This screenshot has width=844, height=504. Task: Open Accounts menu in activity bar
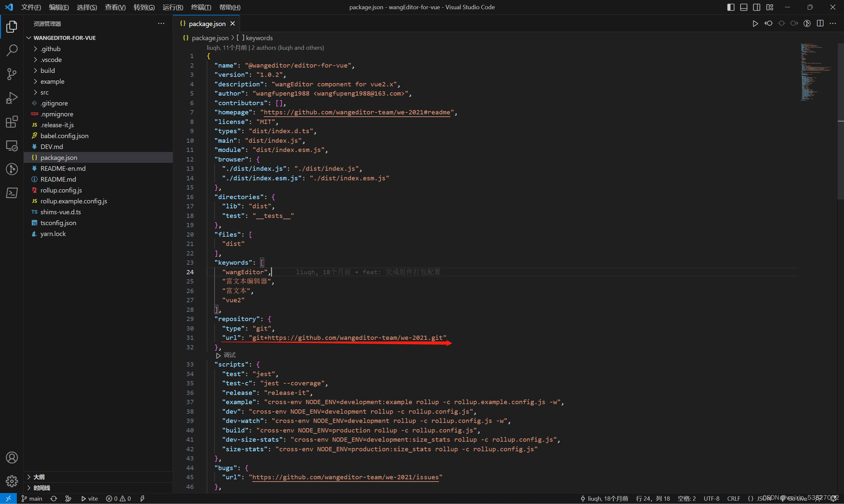[12, 458]
